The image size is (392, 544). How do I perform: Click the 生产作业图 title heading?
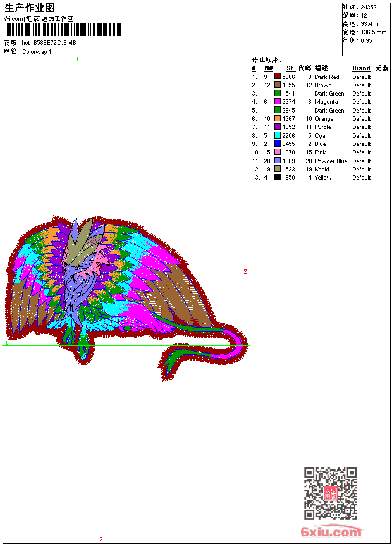pos(30,8)
